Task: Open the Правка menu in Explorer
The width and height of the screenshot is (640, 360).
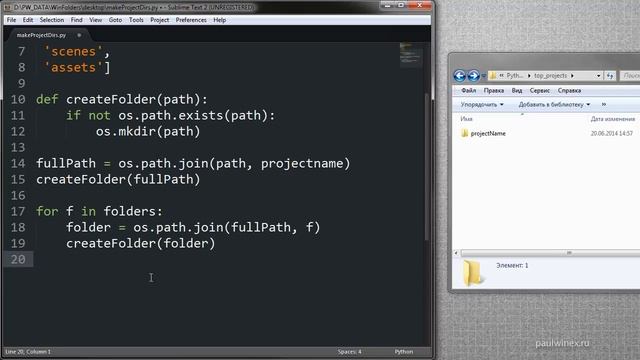Action: (x=493, y=91)
